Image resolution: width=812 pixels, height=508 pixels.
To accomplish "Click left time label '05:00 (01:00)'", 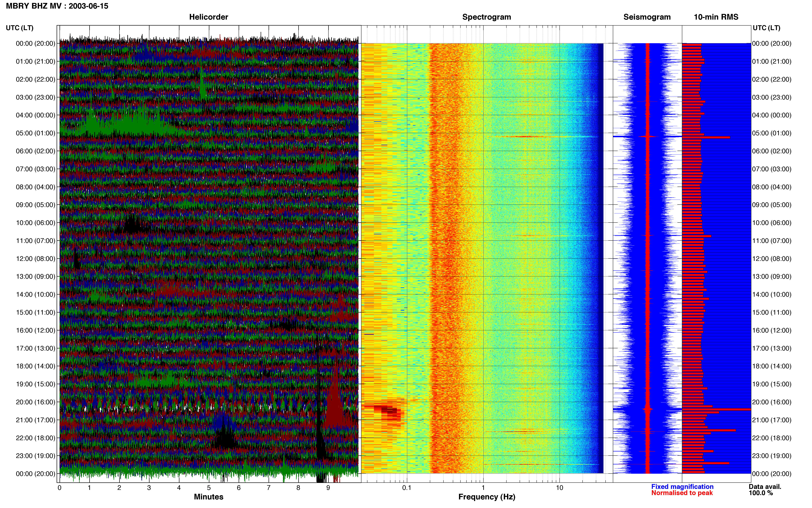I will click(36, 133).
